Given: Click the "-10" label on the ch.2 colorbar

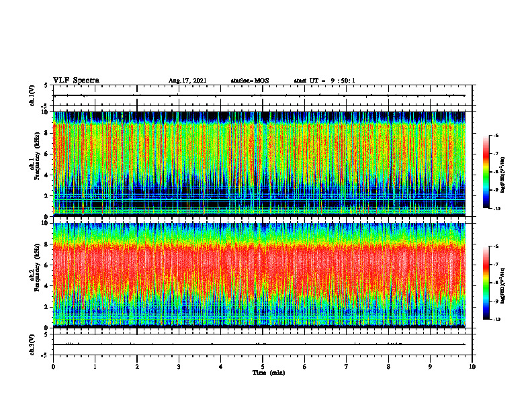Looking at the screenshot, I should (x=497, y=320).
